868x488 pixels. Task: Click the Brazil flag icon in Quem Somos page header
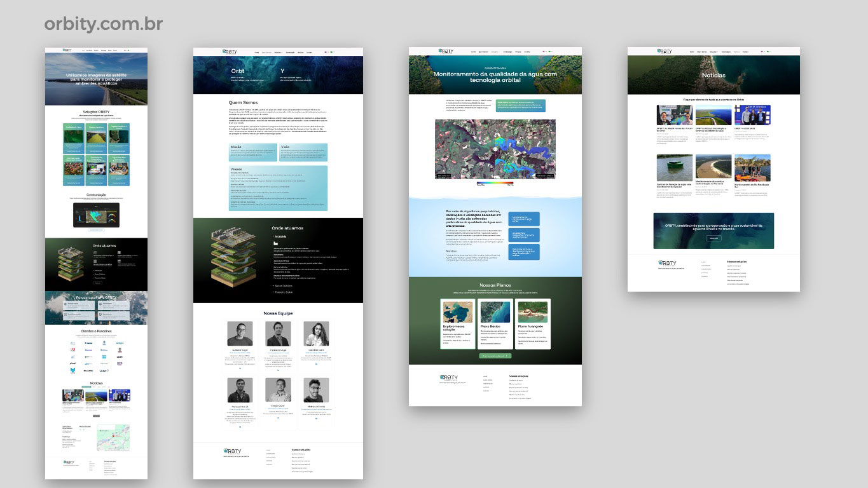pos(333,51)
